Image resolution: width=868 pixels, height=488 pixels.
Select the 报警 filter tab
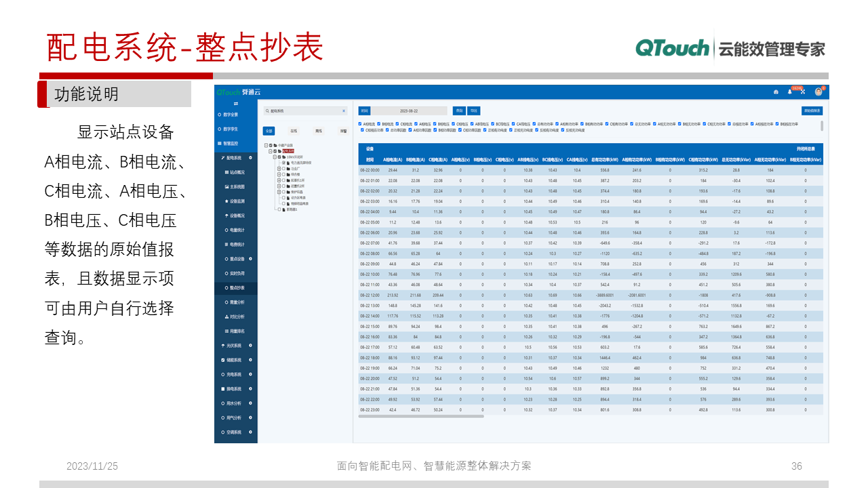pos(344,131)
